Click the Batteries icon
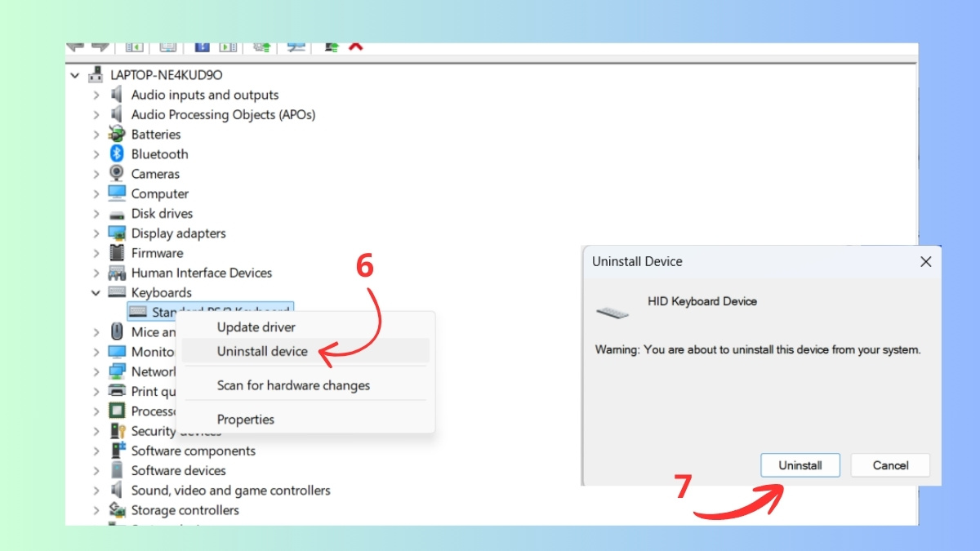 [117, 134]
